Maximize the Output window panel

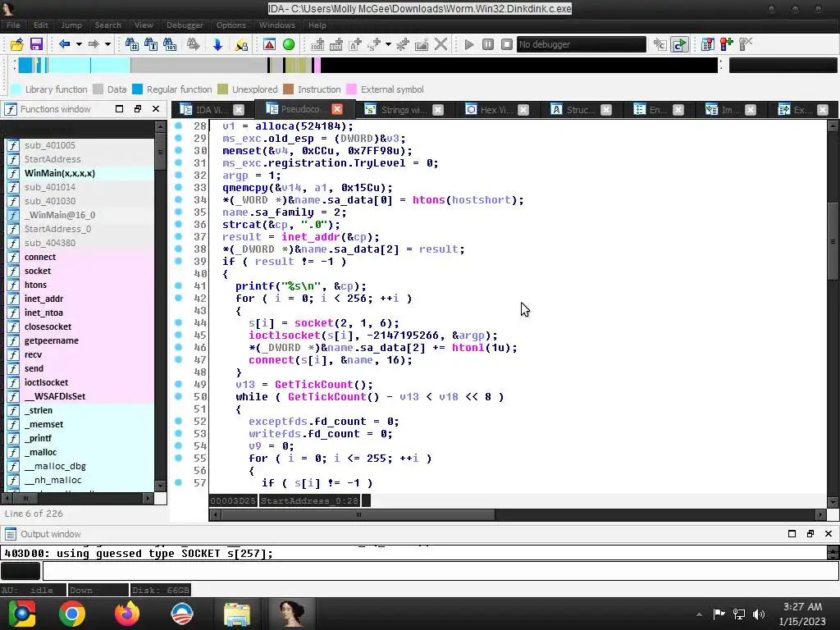pos(792,533)
